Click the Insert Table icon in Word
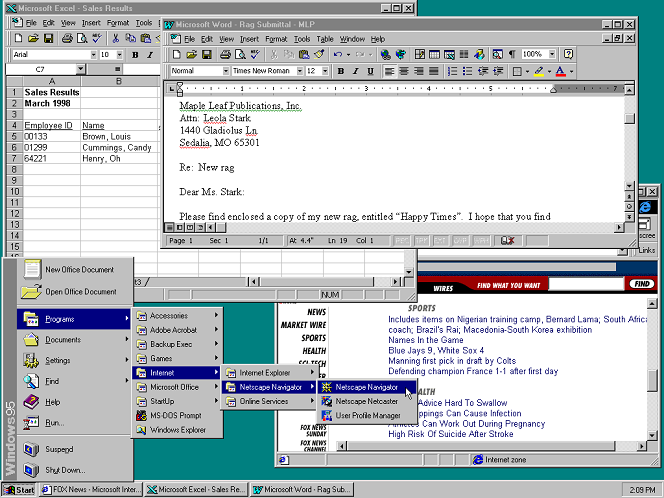 pos(434,54)
